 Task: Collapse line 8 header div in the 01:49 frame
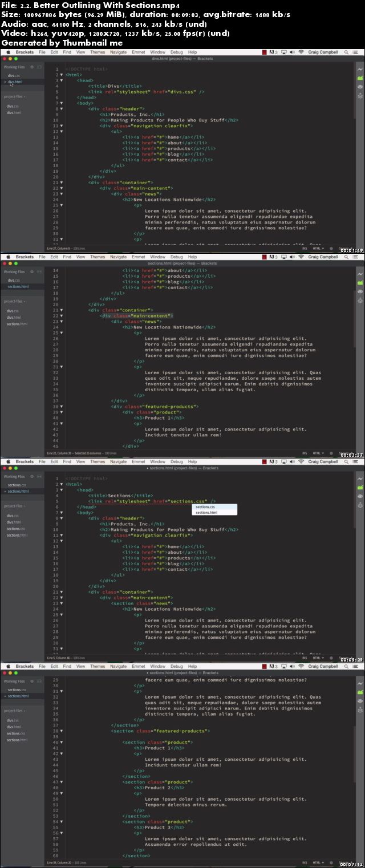tap(62, 109)
